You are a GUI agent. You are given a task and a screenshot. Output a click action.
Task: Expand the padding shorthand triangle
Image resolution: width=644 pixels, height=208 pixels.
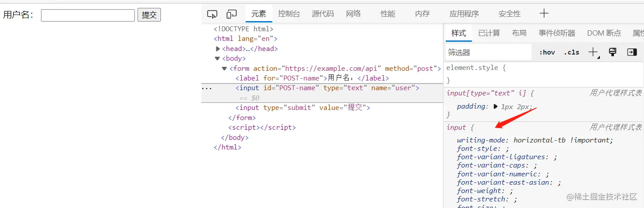tap(495, 106)
